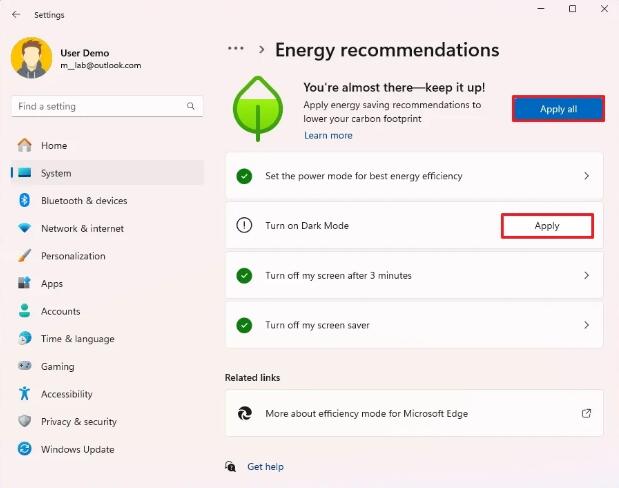Open the breadcrumb ellipsis menu

pyautogui.click(x=236, y=48)
